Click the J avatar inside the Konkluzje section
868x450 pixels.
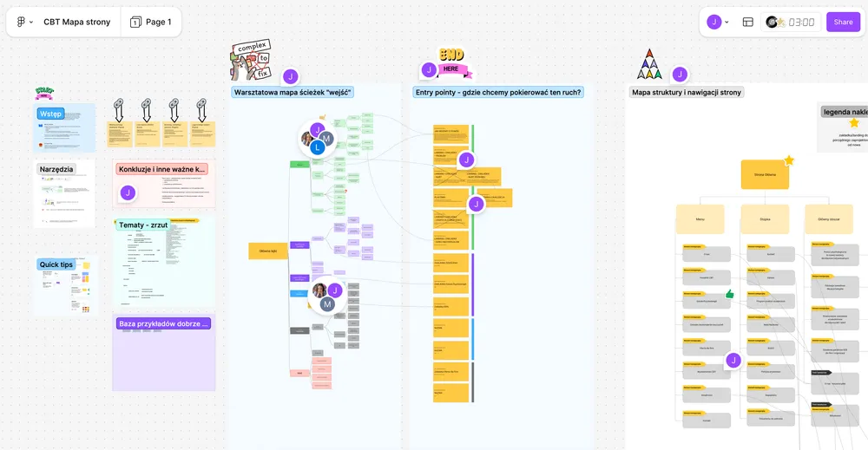(128, 192)
